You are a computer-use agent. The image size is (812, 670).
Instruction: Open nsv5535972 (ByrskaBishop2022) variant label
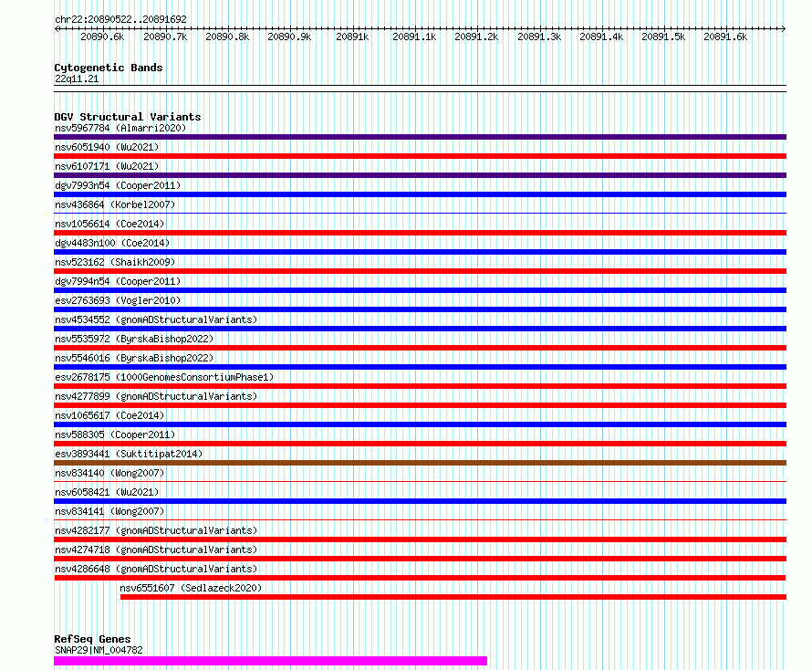[134, 339]
